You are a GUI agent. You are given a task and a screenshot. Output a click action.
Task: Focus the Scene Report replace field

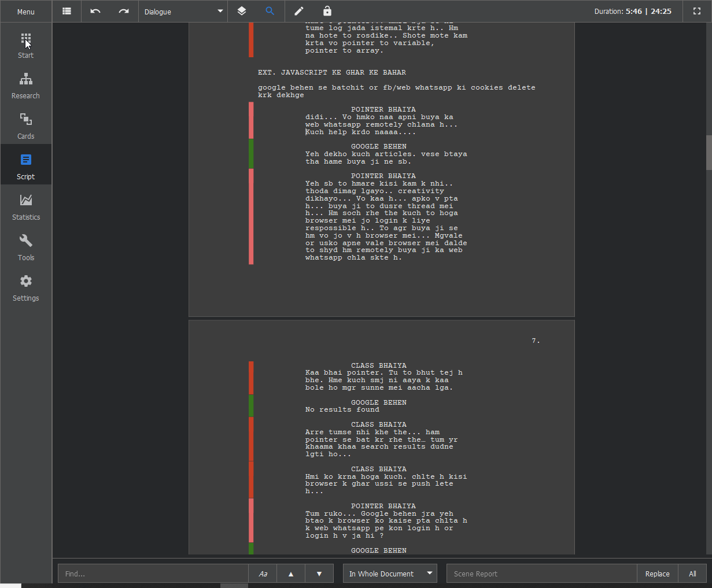click(x=542, y=574)
